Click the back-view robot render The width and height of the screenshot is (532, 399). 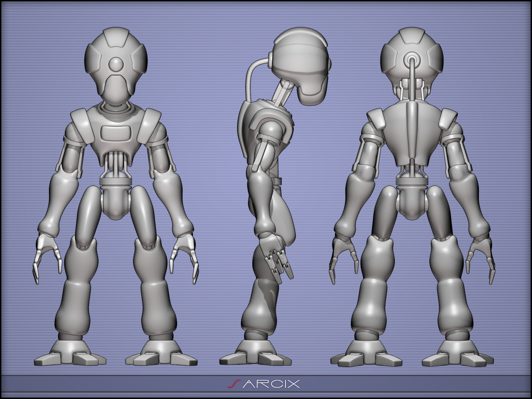pos(412,197)
